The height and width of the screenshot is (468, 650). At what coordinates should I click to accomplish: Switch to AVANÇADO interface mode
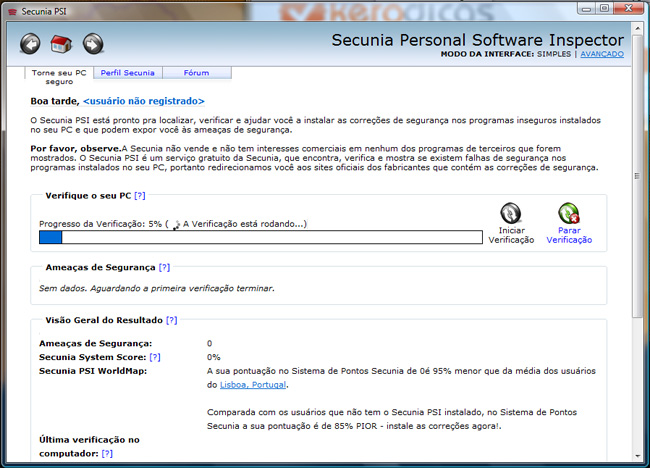(602, 54)
